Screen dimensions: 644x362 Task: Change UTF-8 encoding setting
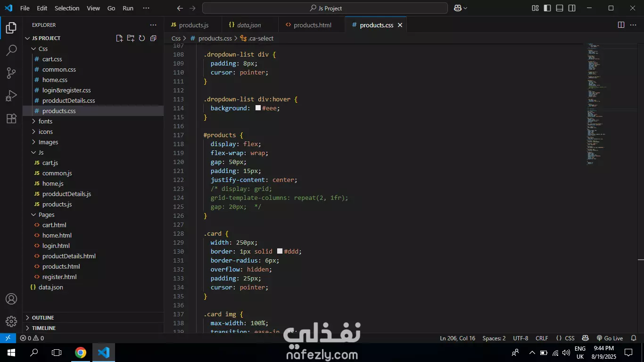(520, 338)
